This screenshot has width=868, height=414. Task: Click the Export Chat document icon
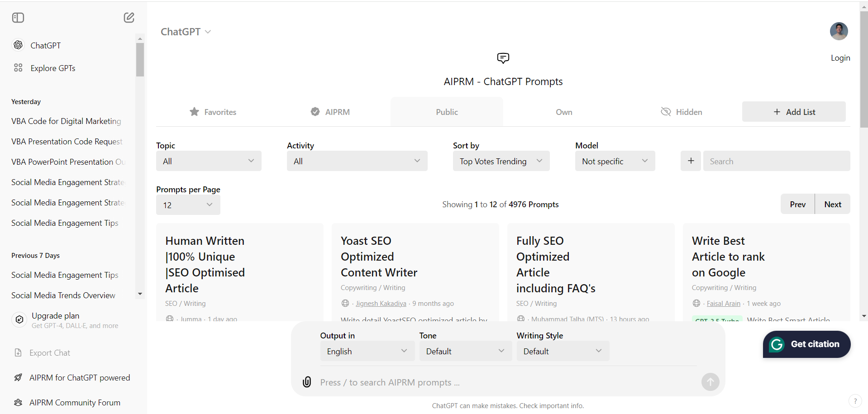coord(18,353)
